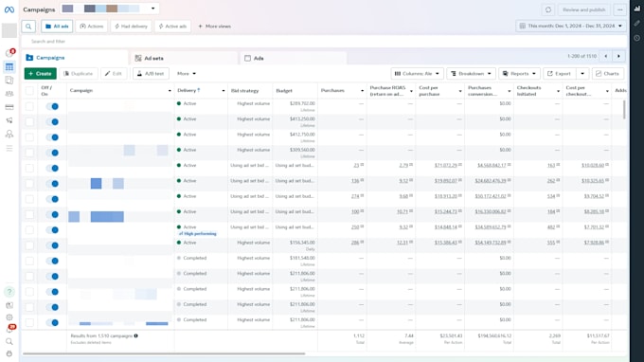The height and width of the screenshot is (362, 644).
Task: Open the notifications bell with red badge
Action: 9,329
